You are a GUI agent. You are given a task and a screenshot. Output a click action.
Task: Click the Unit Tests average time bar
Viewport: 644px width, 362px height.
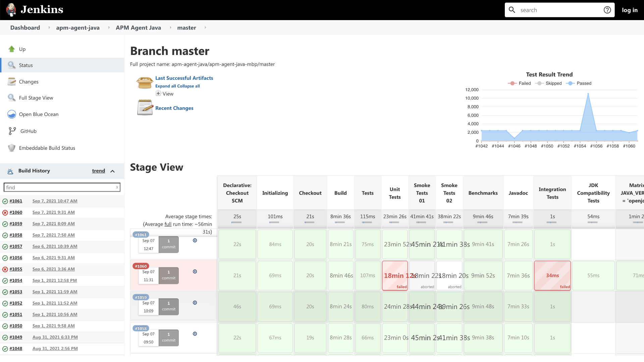click(394, 222)
